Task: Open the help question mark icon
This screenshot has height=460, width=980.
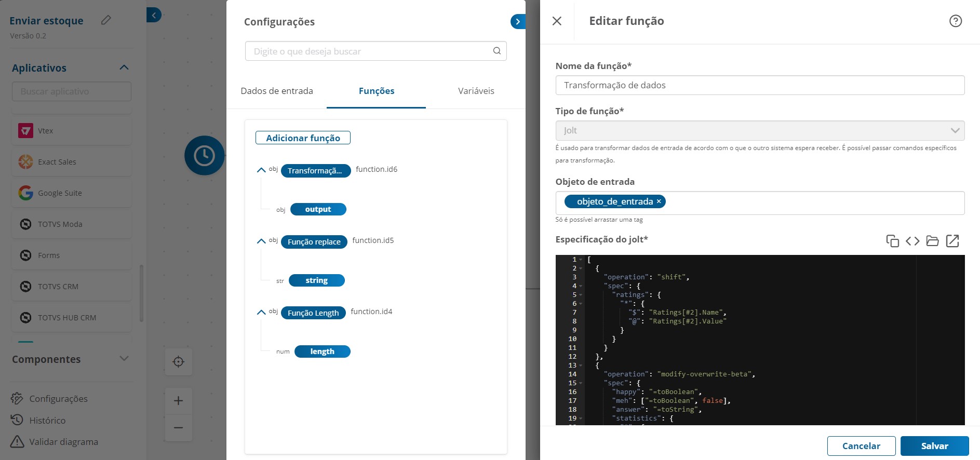Action: (x=955, y=21)
